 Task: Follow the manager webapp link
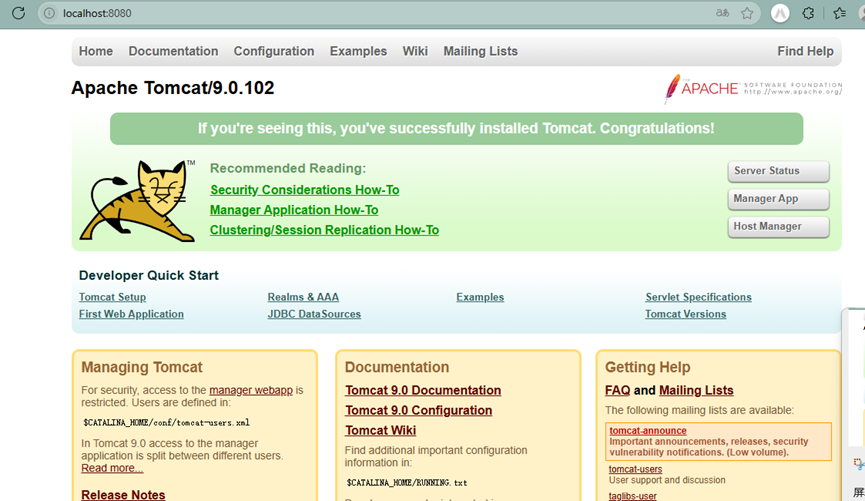pos(251,390)
